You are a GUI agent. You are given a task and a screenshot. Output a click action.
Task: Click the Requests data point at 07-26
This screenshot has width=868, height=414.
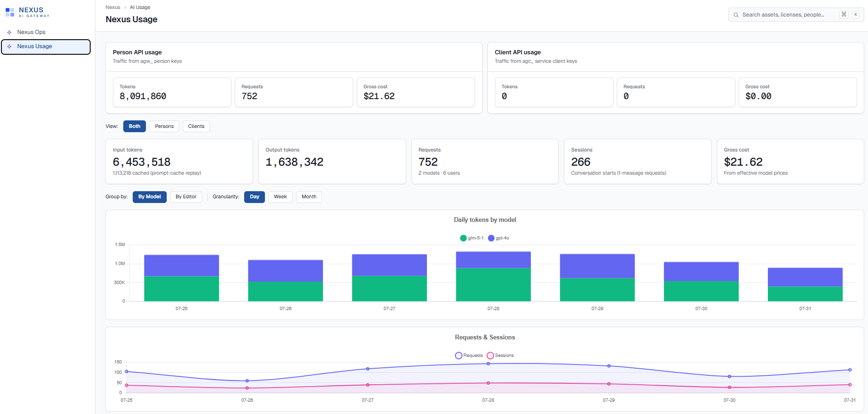pyautogui.click(x=247, y=381)
